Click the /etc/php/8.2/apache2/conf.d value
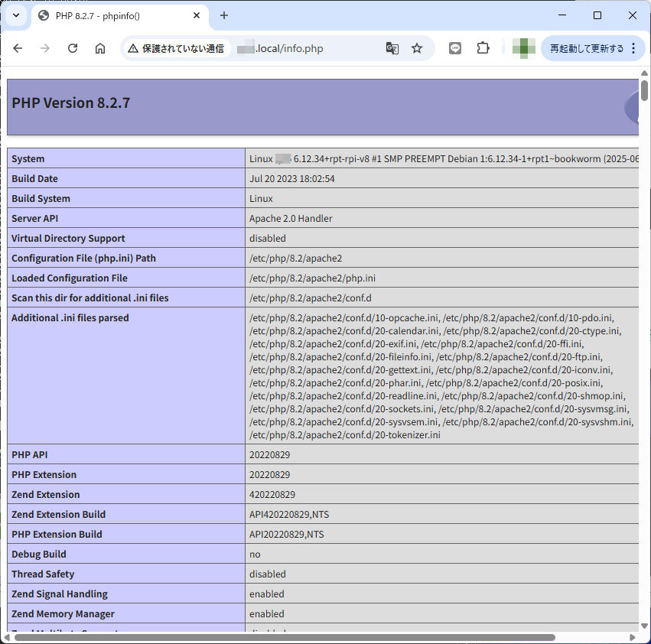651x644 pixels. coord(310,298)
